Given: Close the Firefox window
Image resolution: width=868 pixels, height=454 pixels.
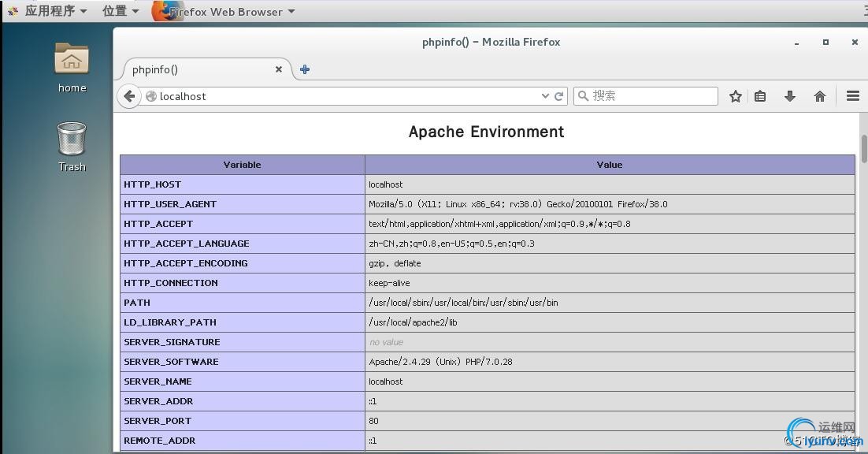Looking at the screenshot, I should point(855,42).
